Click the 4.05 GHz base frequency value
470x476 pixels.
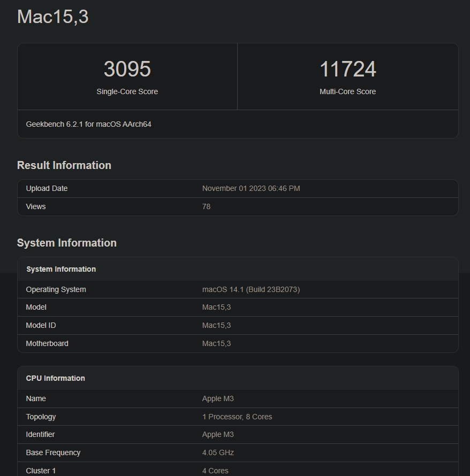tap(218, 452)
